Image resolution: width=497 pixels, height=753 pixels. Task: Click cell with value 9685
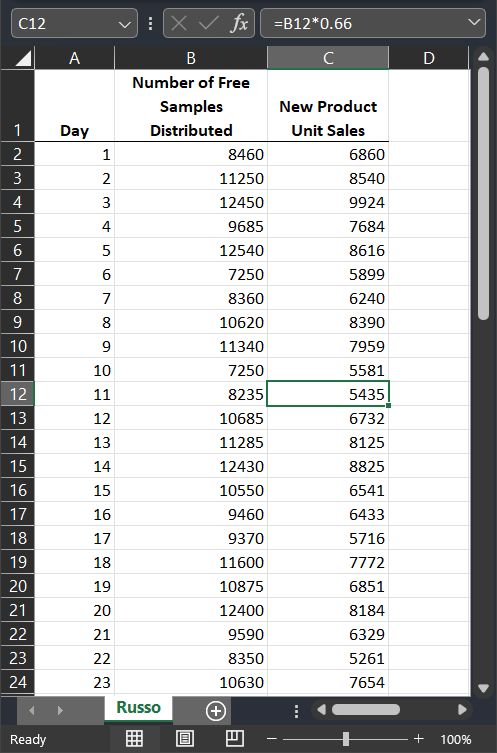pos(191,226)
